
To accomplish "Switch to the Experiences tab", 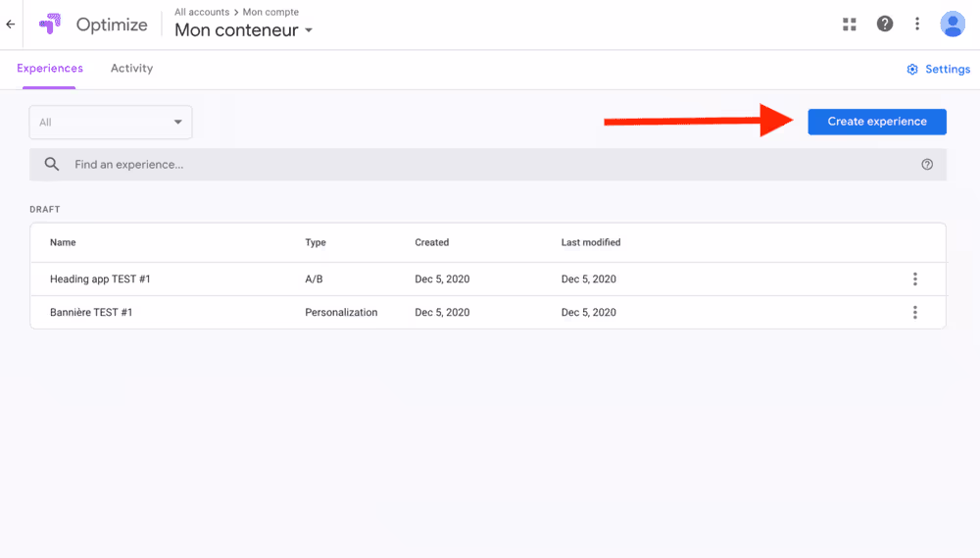I will (50, 69).
